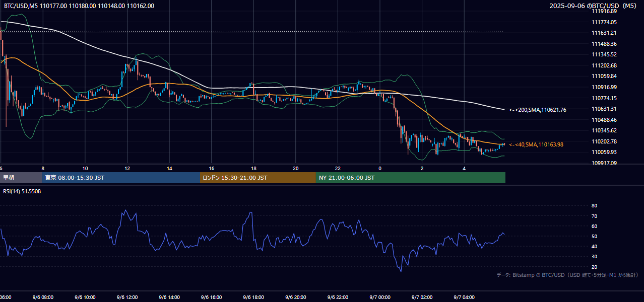Click the 9/6 16:00 time label
644x302 pixels.
211,297
